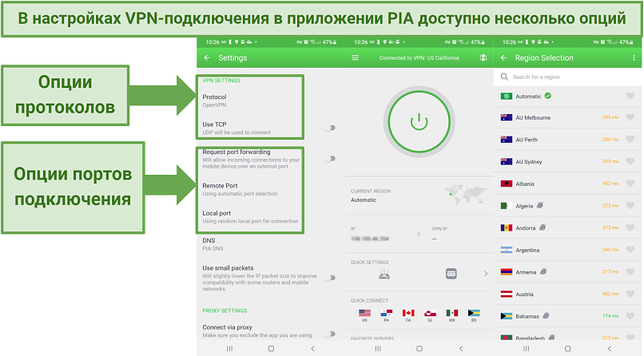Quick connect to US flag
This screenshot has height=356, width=644.
364,314
